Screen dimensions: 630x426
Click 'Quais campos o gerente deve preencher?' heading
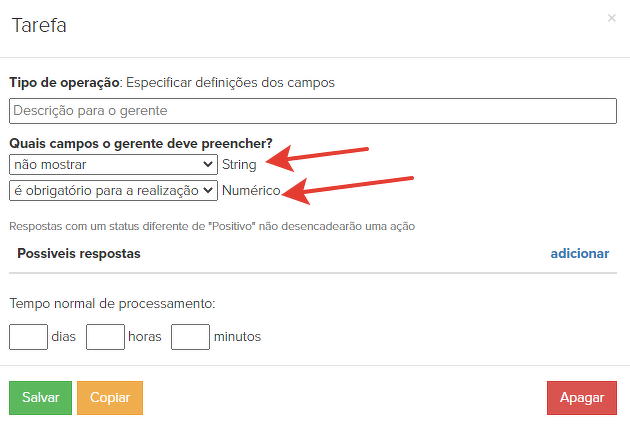[x=141, y=144]
